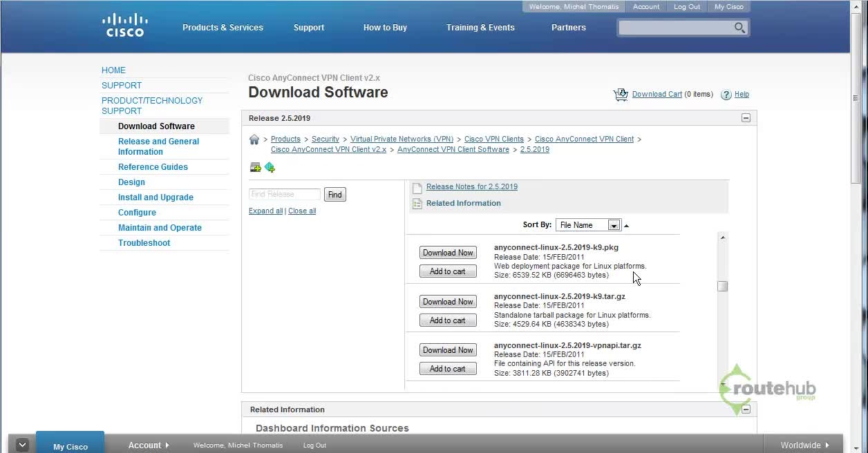Open the Support menu in the header
This screenshot has height=453, width=868.
point(309,28)
